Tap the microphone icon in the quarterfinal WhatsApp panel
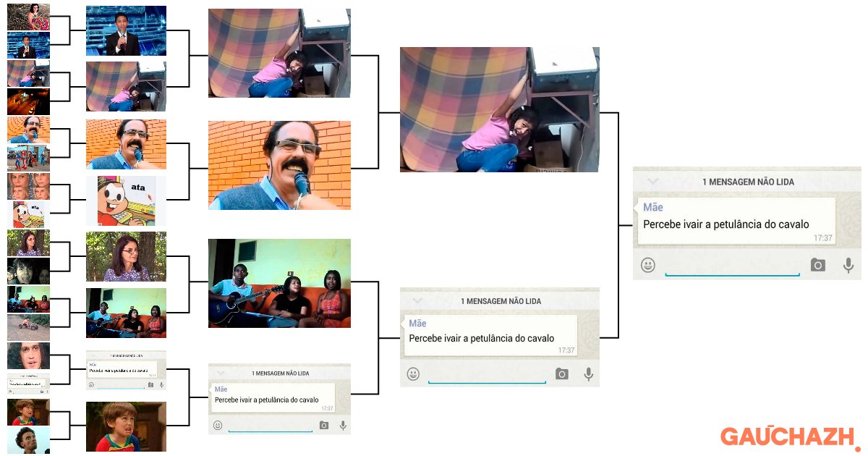 pyautogui.click(x=343, y=425)
